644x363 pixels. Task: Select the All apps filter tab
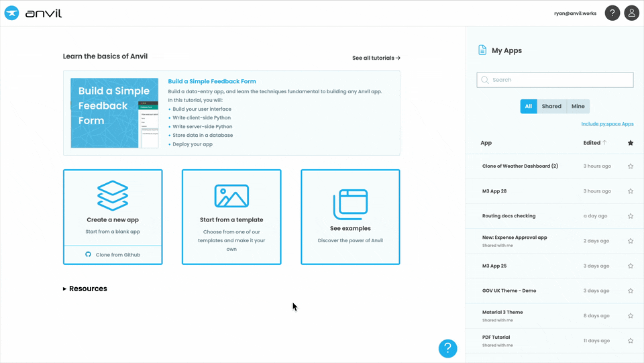click(x=529, y=107)
